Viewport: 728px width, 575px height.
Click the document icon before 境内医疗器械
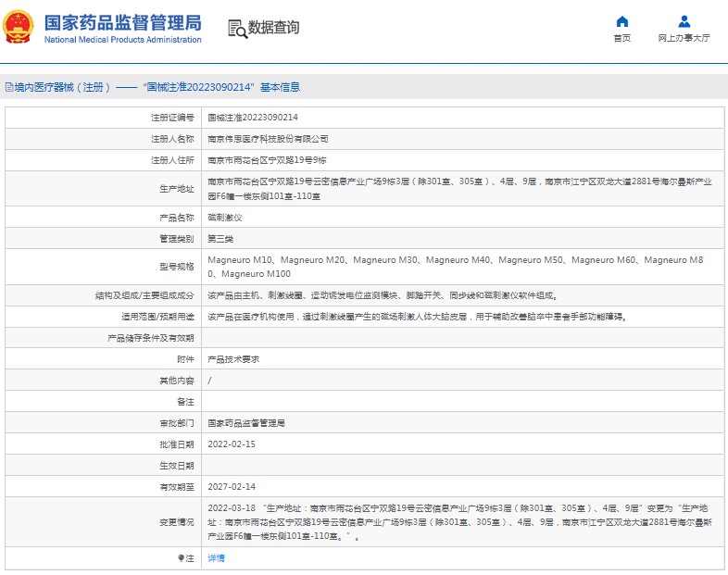point(9,87)
